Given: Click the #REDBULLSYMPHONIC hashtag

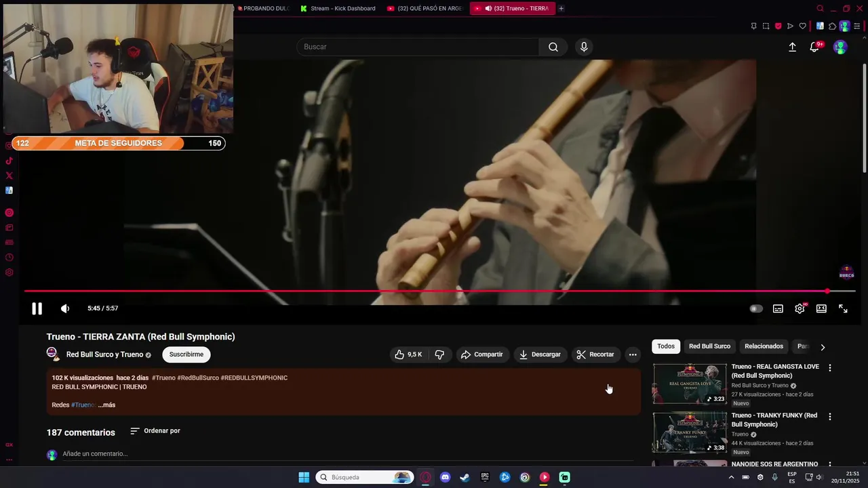Looking at the screenshot, I should [254, 378].
